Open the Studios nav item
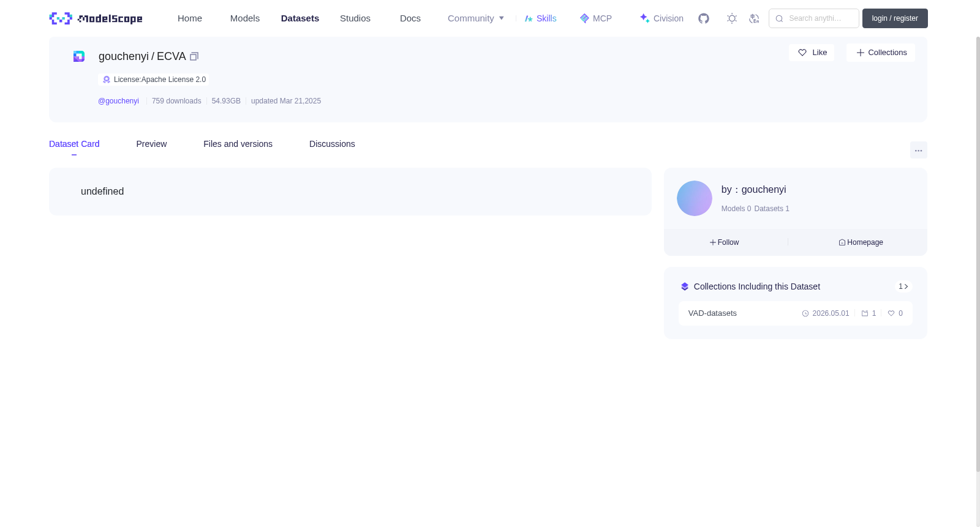This screenshot has height=527, width=980. (355, 18)
